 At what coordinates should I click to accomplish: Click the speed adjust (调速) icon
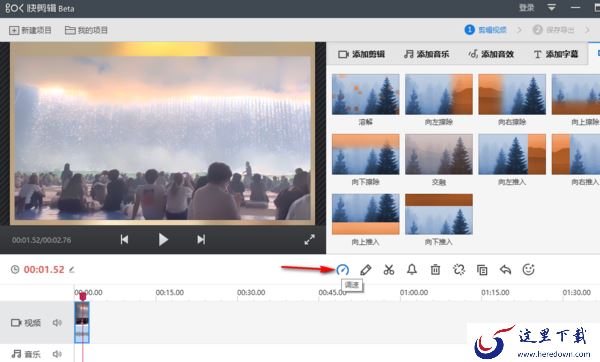pos(342,270)
